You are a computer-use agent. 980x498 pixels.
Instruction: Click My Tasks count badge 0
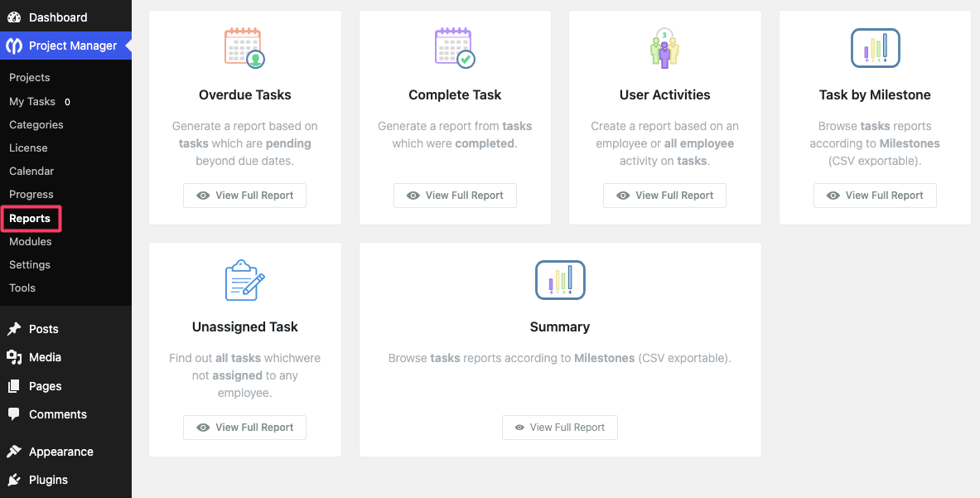pyautogui.click(x=67, y=102)
